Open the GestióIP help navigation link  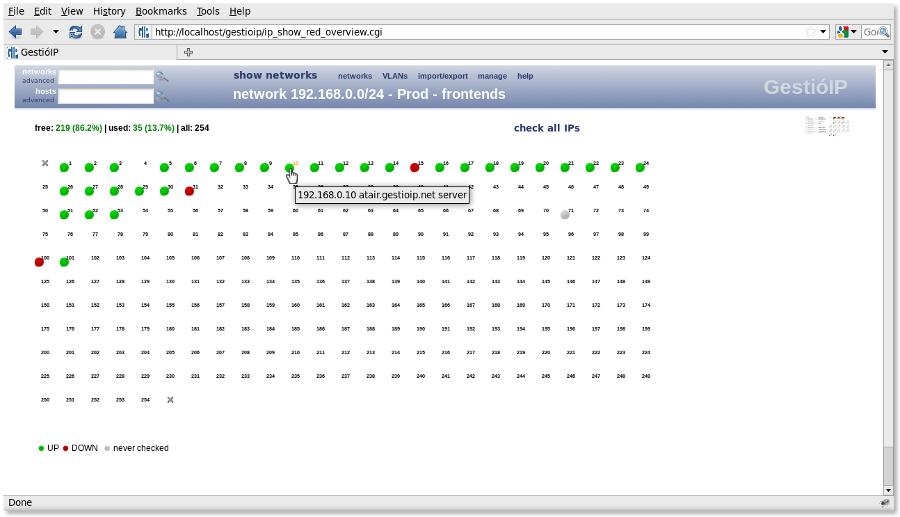[x=525, y=76]
